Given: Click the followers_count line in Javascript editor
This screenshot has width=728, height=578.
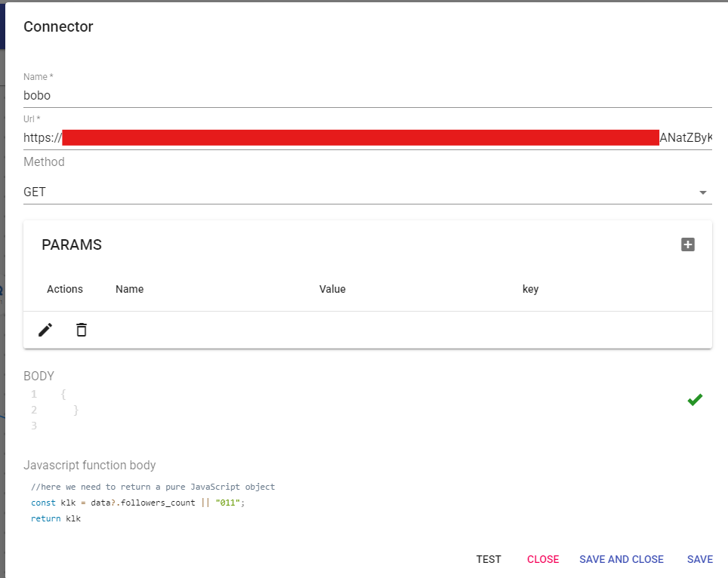Looking at the screenshot, I should pos(138,503).
